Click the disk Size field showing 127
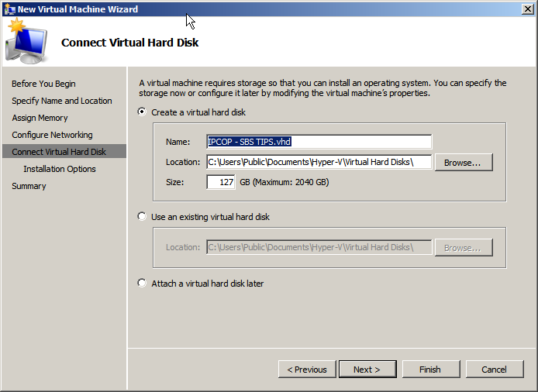Image resolution: width=538 pixels, height=392 pixels. [220, 182]
